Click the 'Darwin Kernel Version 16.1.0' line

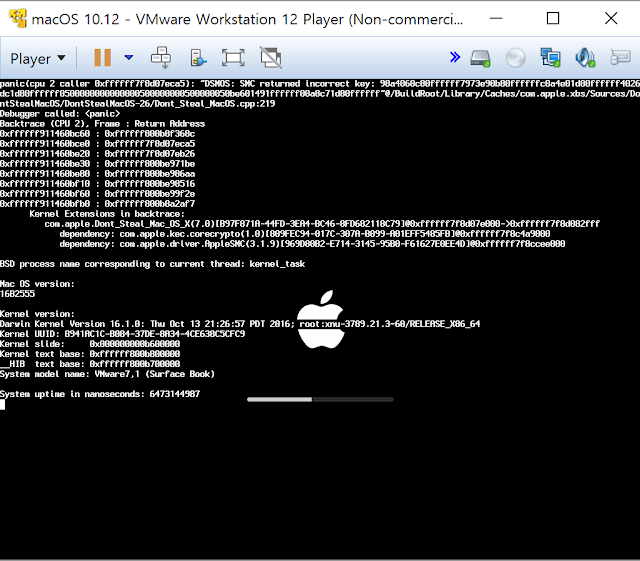(240, 324)
